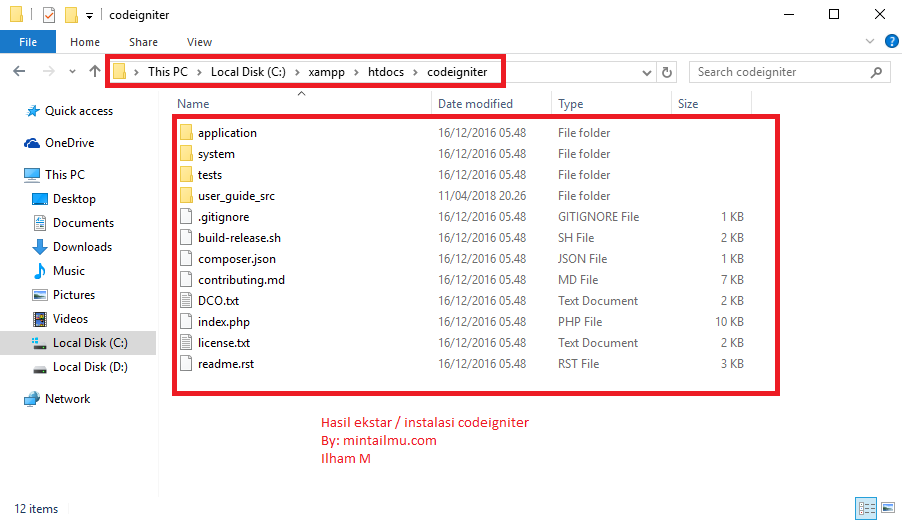
Task: Open Downloads in navigation pane
Action: pos(82,247)
